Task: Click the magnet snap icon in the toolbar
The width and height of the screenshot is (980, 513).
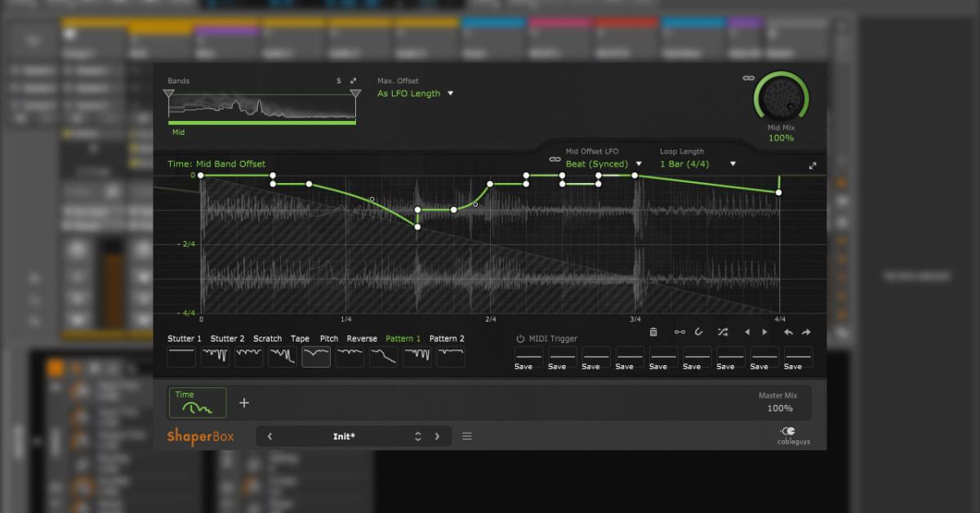Action: click(x=699, y=332)
